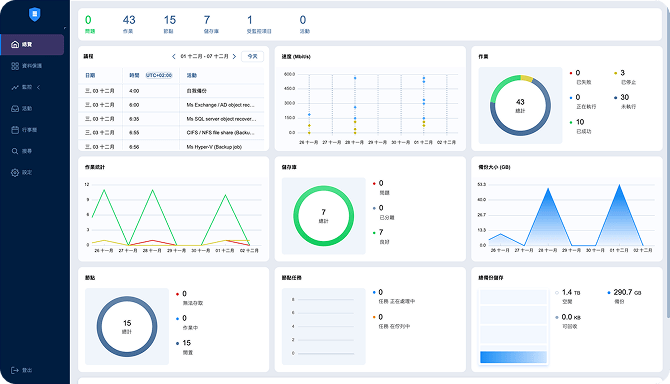
Task: Select the 4:00 self-backup schedule row
Action: coord(171,91)
